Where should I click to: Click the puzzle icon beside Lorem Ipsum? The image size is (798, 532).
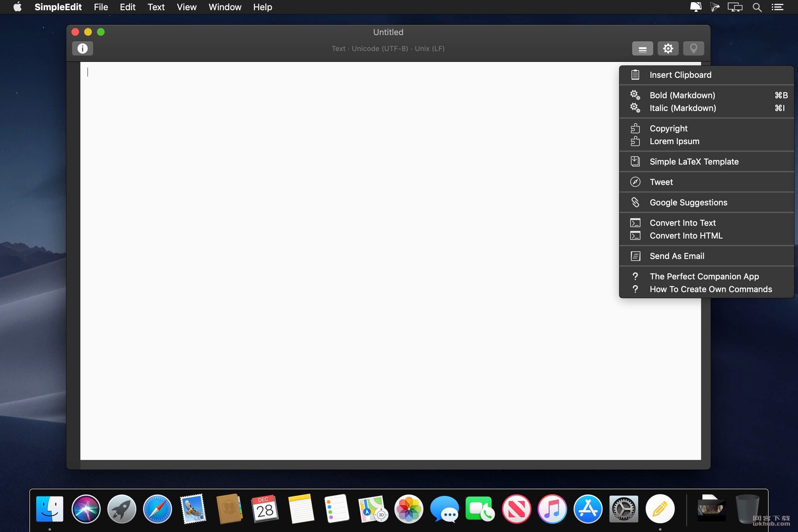tap(635, 141)
